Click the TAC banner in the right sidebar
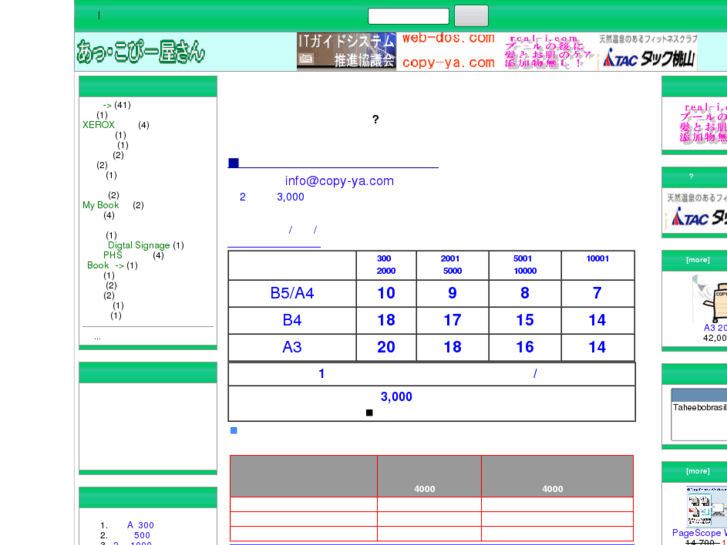 696,212
